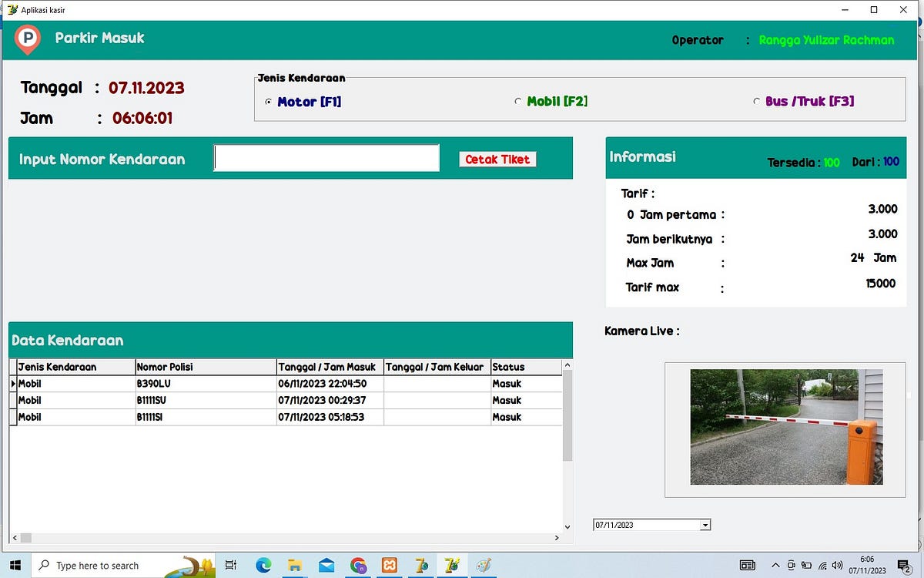Choose Bus /Truk [F3] as vehicle type
Viewport: 924px width, 578px height.
click(756, 101)
